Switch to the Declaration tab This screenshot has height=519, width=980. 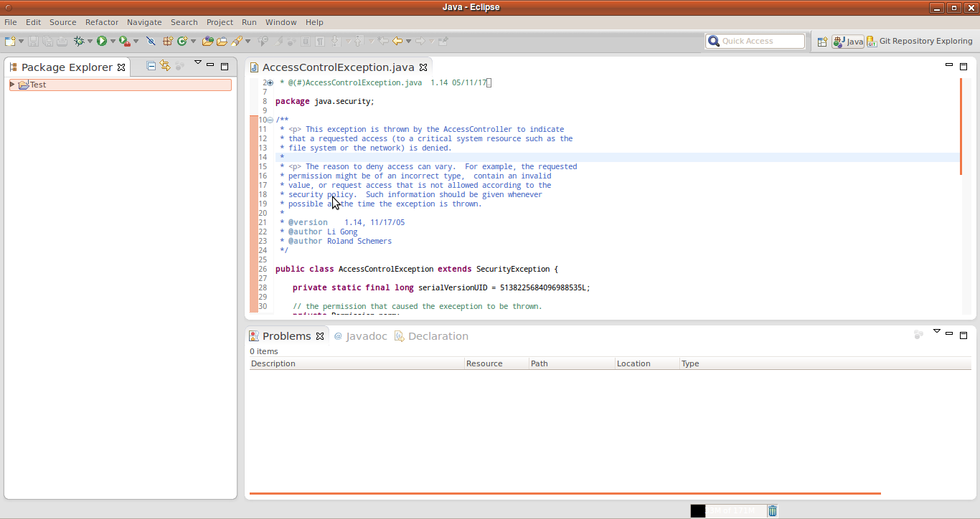tap(431, 336)
